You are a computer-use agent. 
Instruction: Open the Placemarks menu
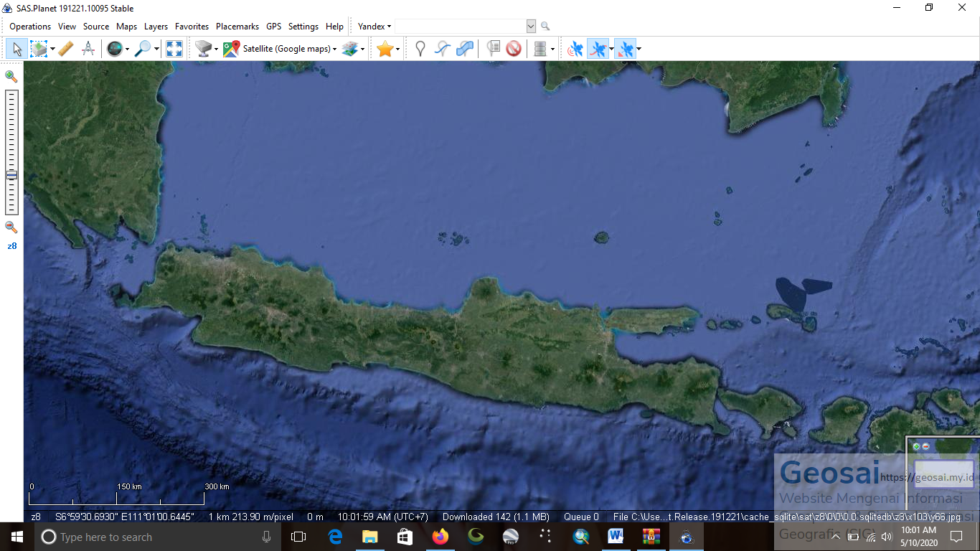pyautogui.click(x=237, y=27)
